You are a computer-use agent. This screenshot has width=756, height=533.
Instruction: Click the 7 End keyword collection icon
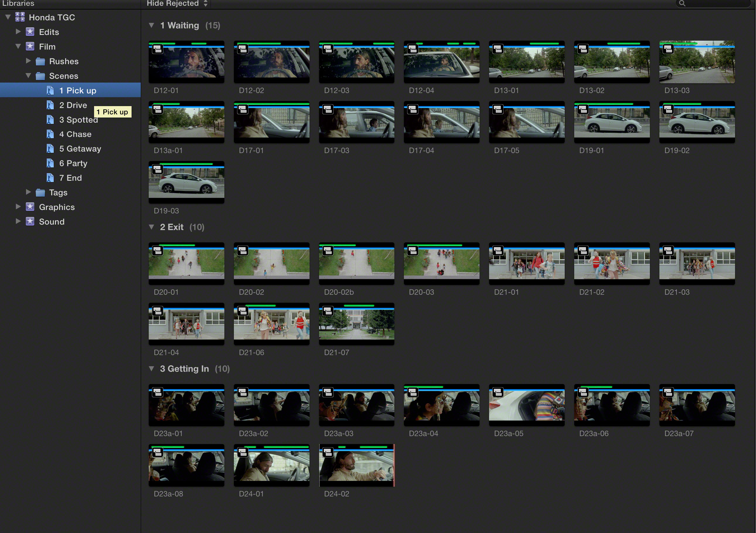(x=50, y=178)
